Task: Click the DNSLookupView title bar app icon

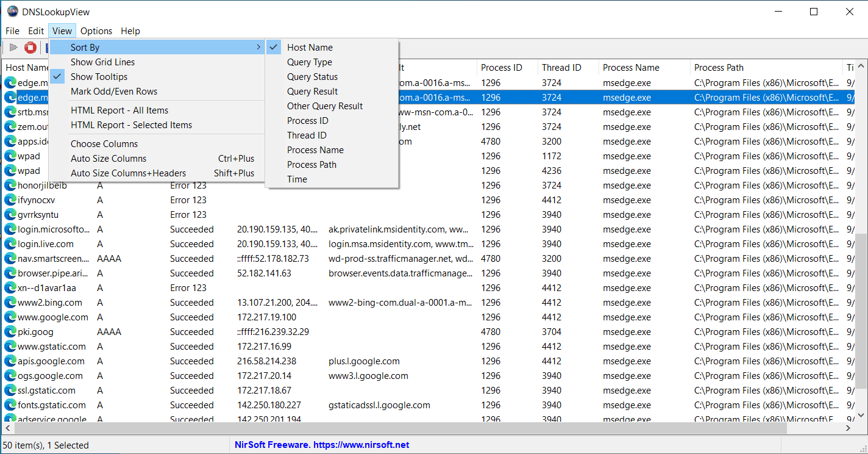Action: pos(12,12)
